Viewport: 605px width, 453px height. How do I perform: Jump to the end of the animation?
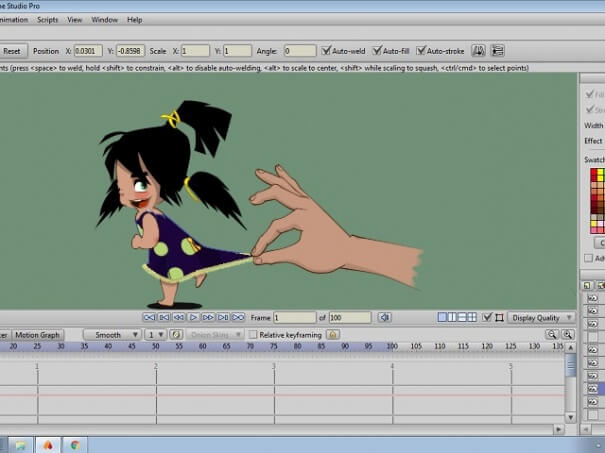237,317
